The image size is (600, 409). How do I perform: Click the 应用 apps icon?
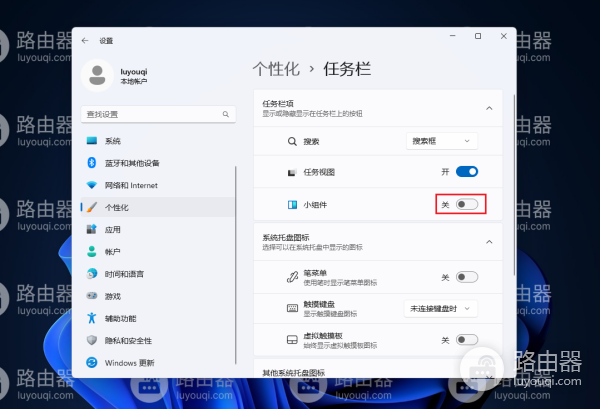[92, 229]
